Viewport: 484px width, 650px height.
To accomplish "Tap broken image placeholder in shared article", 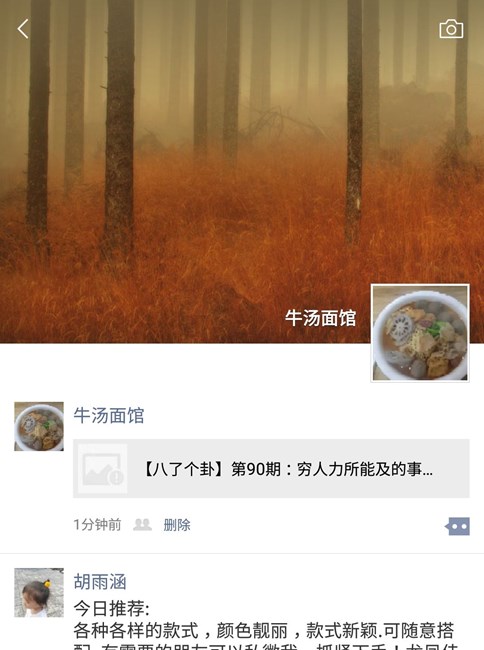I will point(102,468).
